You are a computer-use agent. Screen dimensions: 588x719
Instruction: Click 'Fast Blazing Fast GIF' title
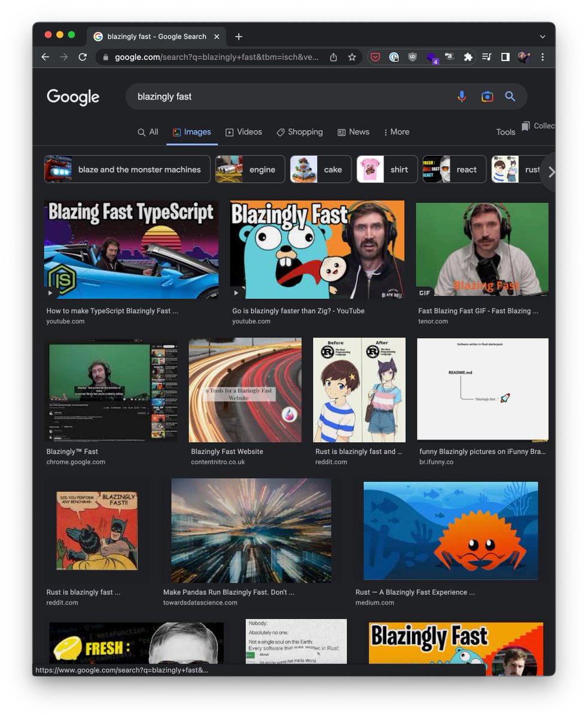click(478, 311)
